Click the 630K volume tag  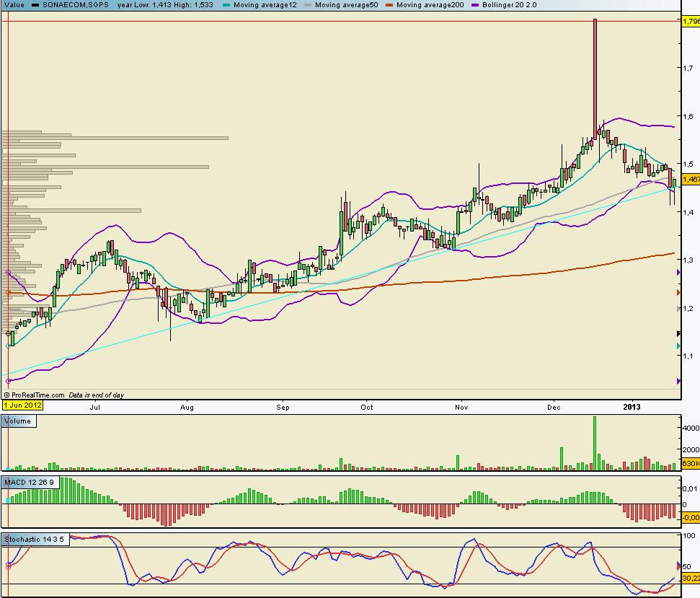[x=691, y=463]
